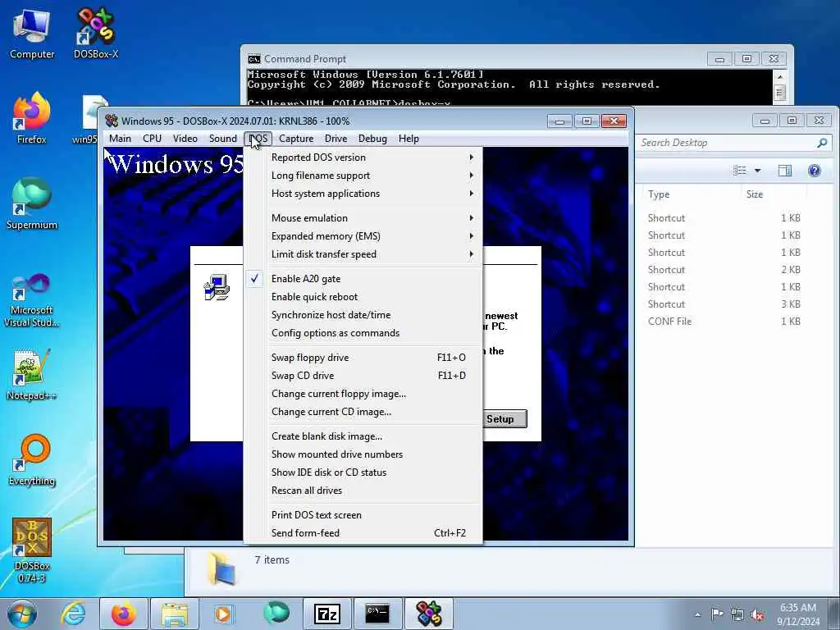Select Print DOS text screen
This screenshot has width=840, height=630.
(363, 515)
